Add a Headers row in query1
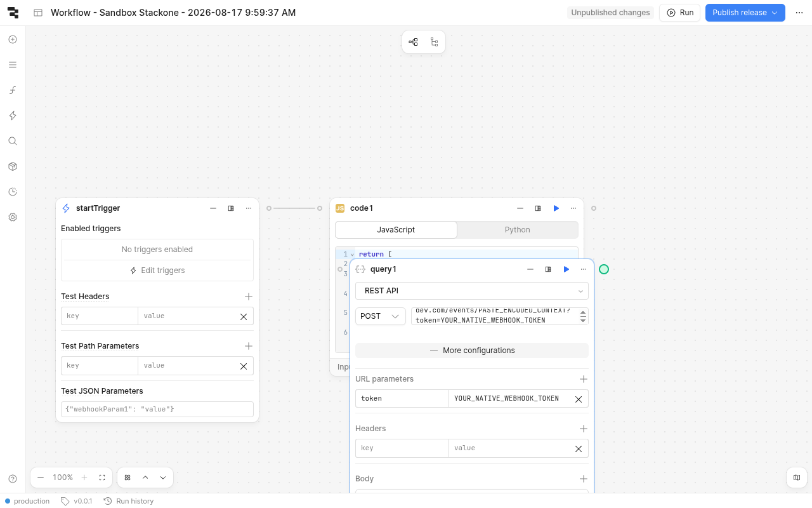812x508 pixels. coord(584,429)
